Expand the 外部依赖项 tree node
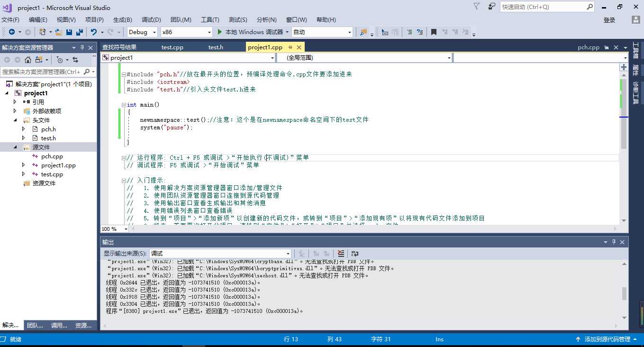This screenshot has height=347, width=644. [x=15, y=111]
